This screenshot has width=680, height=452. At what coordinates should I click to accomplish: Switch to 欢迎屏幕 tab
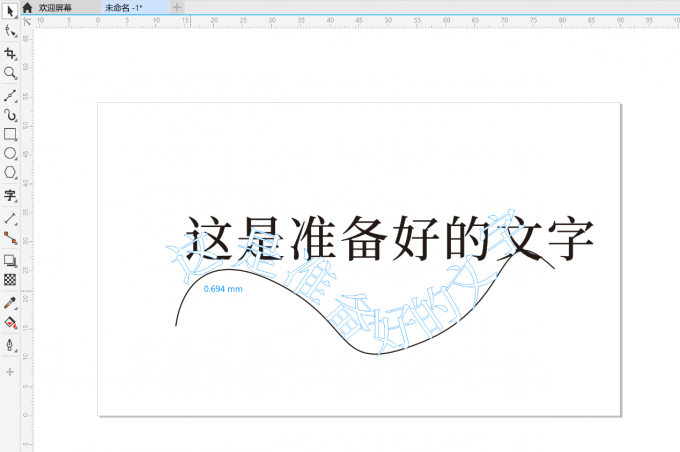tap(55, 7)
